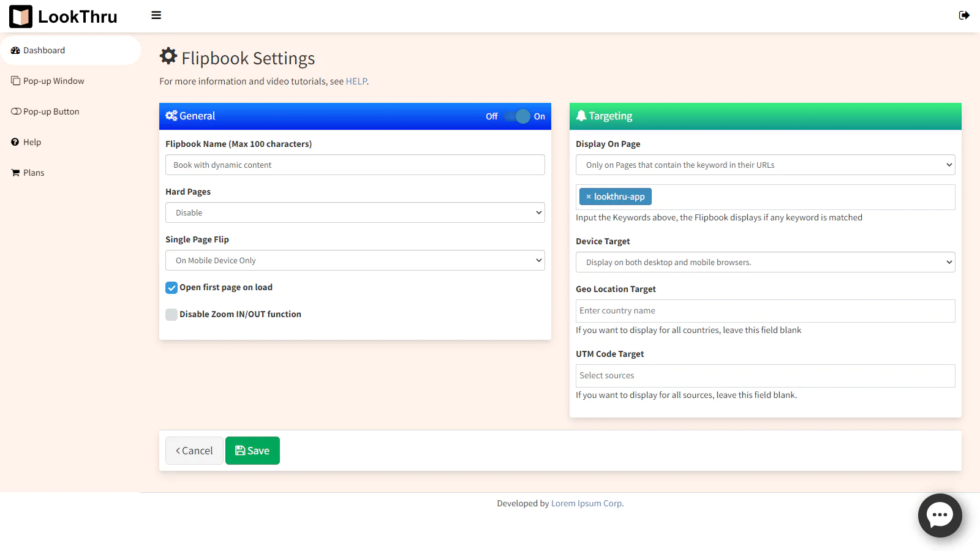Open the chat bubble widget
This screenshot has width=980, height=551.
click(x=940, y=515)
